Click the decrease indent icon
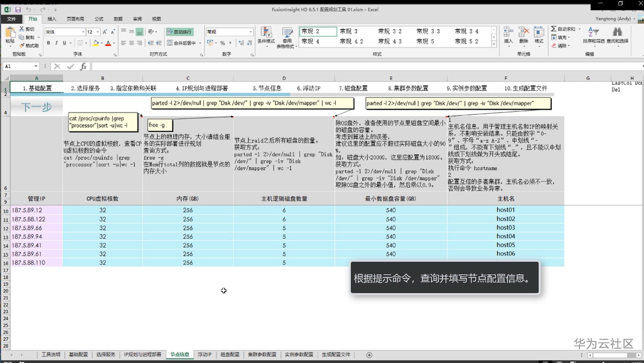The image size is (644, 363). pyautogui.click(x=151, y=43)
